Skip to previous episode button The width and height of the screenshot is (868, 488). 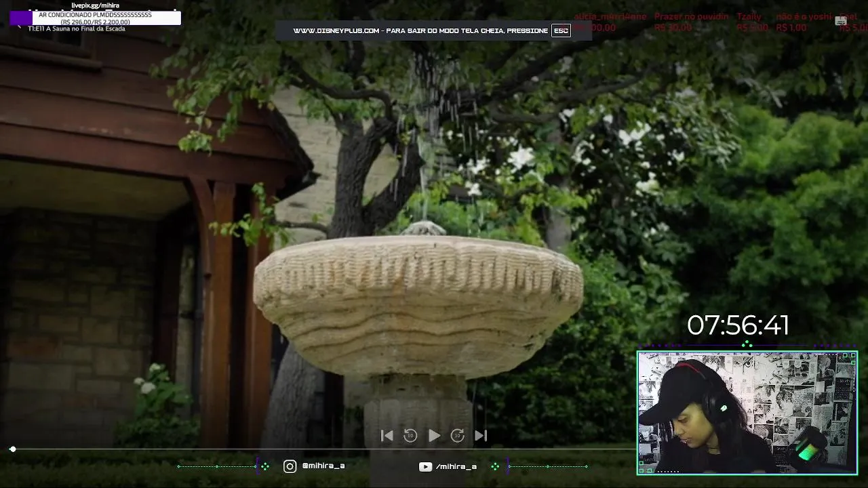[387, 436]
